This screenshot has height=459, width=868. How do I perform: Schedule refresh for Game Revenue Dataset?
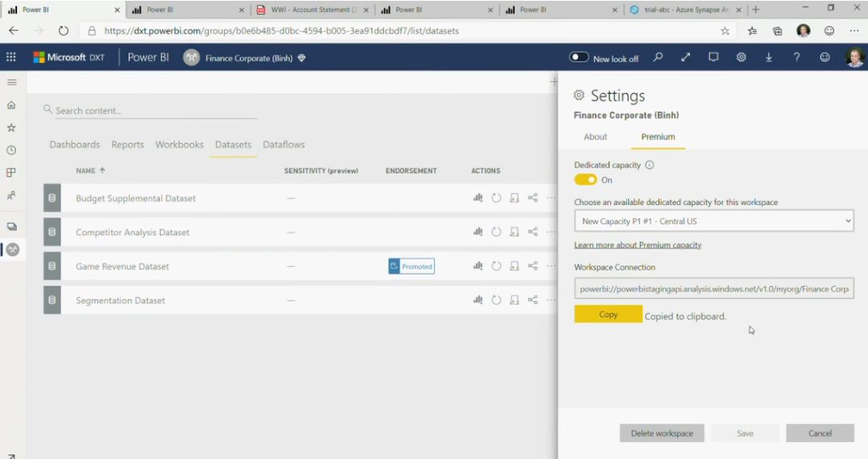(514, 266)
